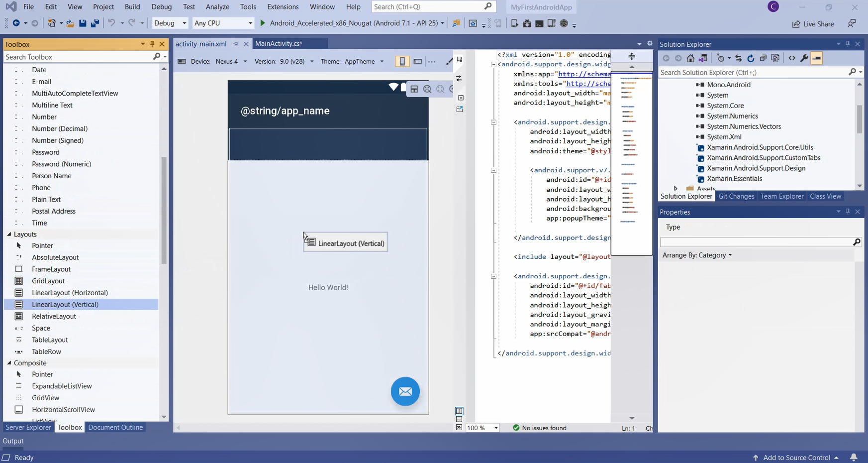Viewport: 868px width, 463px height.
Task: Click the Undo toolbar icon
Action: point(111,23)
